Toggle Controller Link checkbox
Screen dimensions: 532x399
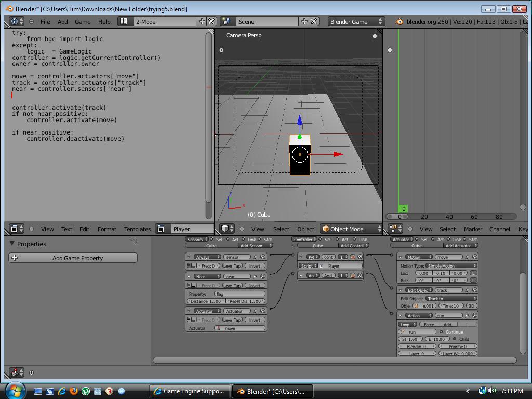tap(355, 239)
